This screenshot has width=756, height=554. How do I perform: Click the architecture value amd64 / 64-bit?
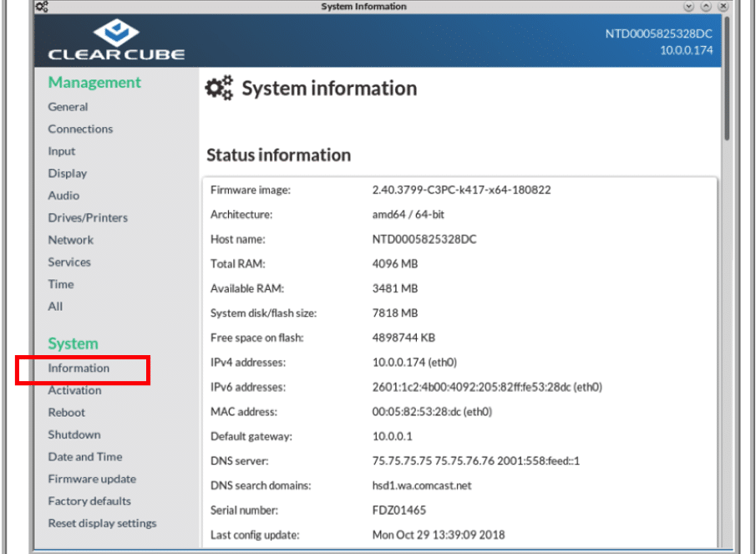click(x=408, y=215)
